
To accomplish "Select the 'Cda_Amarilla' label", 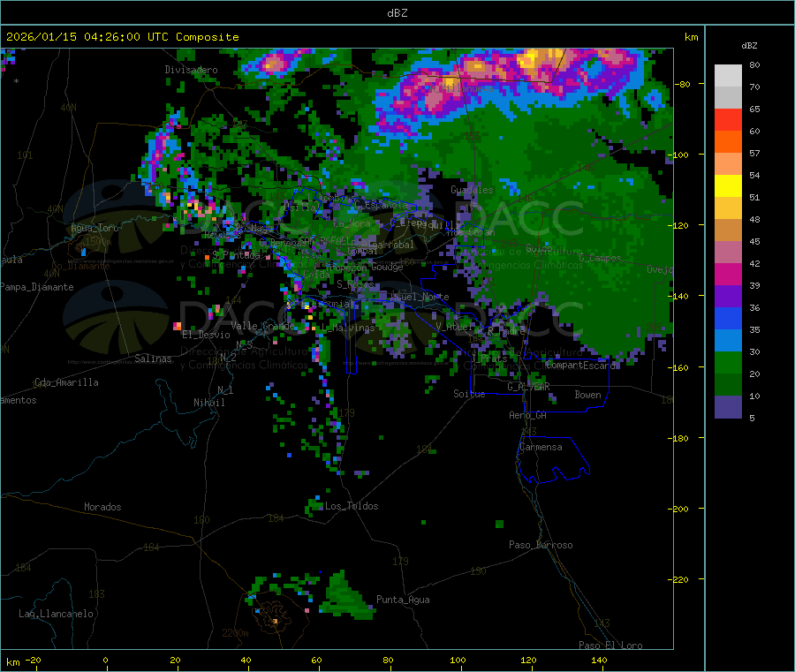I will 66,382.
